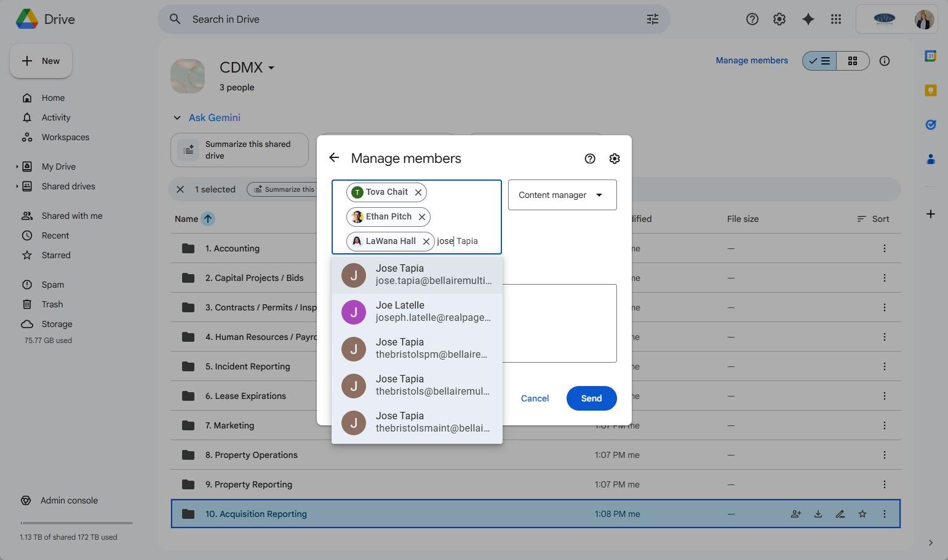
Task: Open Drive search options filter icon
Action: click(653, 19)
